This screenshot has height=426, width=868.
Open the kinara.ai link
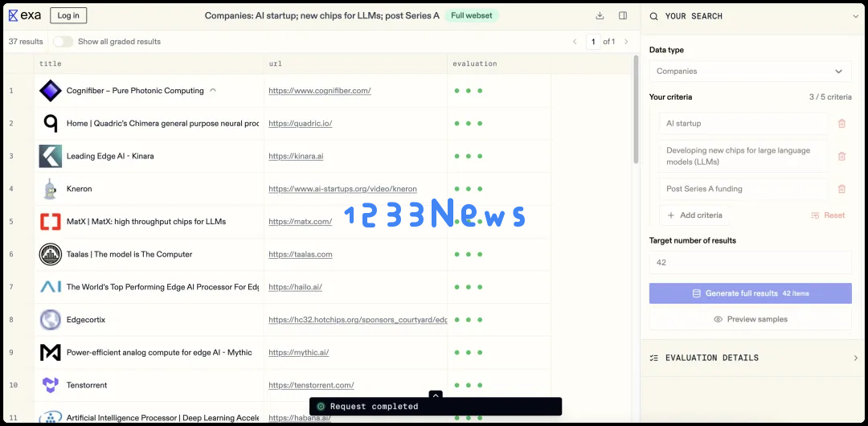[x=296, y=156]
